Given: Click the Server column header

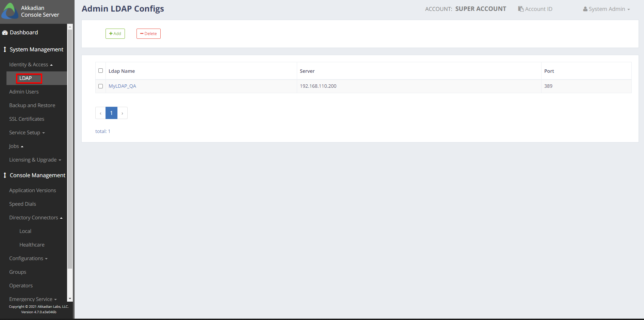Looking at the screenshot, I should (x=307, y=71).
